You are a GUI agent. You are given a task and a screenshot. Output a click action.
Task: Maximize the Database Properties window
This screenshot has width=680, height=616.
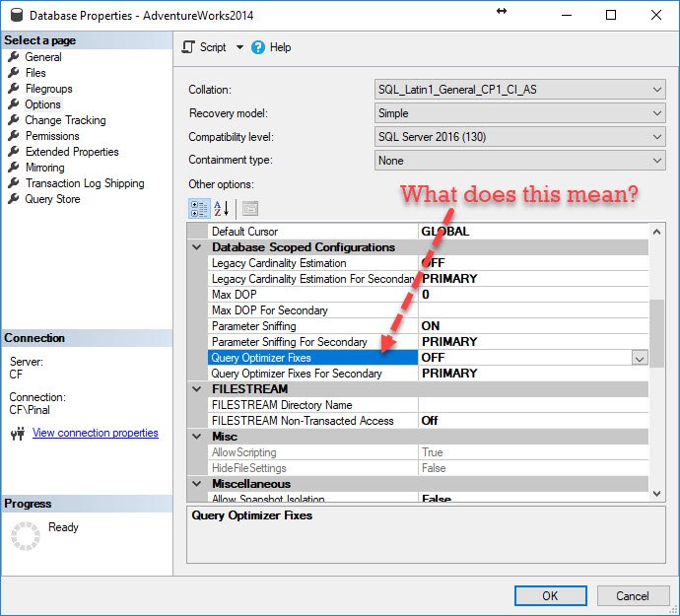(611, 15)
